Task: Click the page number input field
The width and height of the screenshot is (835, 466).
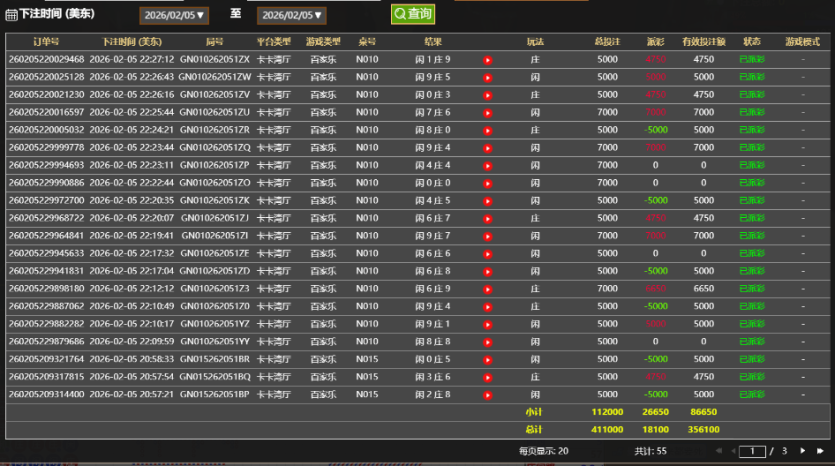Action: pyautogui.click(x=758, y=451)
